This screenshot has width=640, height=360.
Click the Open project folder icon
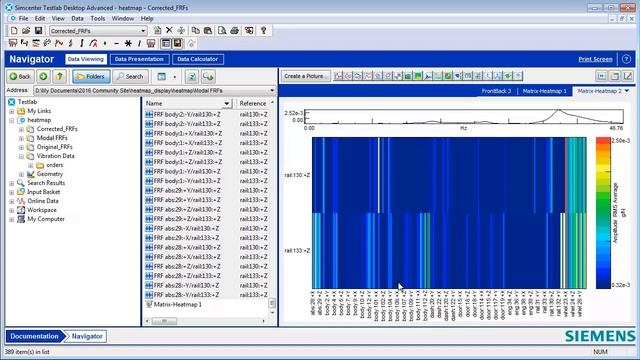coord(26,31)
